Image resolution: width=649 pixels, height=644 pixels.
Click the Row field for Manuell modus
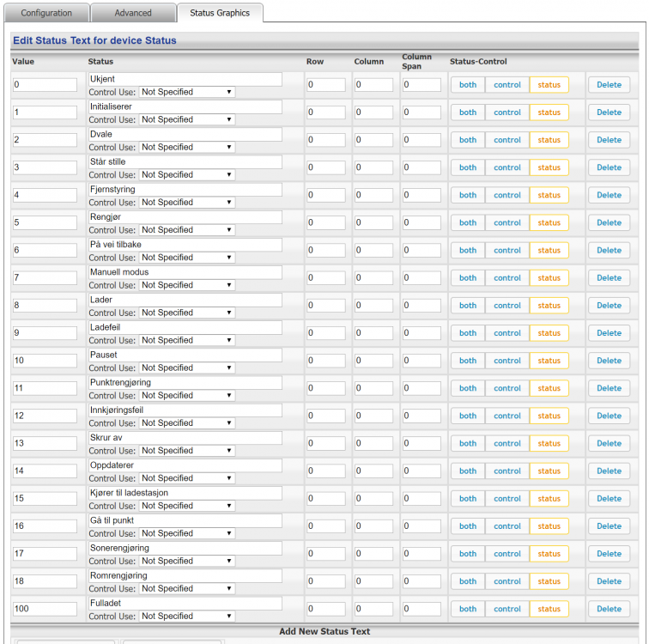coord(325,278)
